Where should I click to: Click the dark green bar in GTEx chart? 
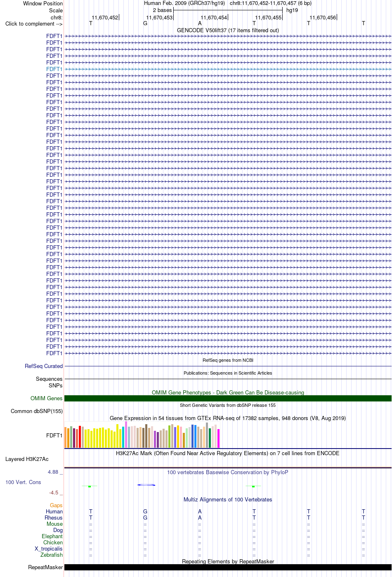coord(210,438)
